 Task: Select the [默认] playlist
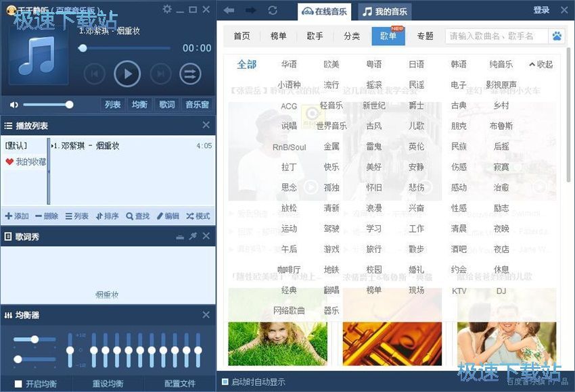(16, 146)
